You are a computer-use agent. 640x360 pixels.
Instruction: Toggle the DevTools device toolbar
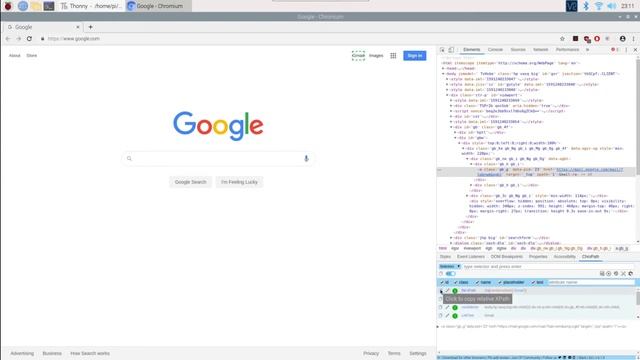451,50
